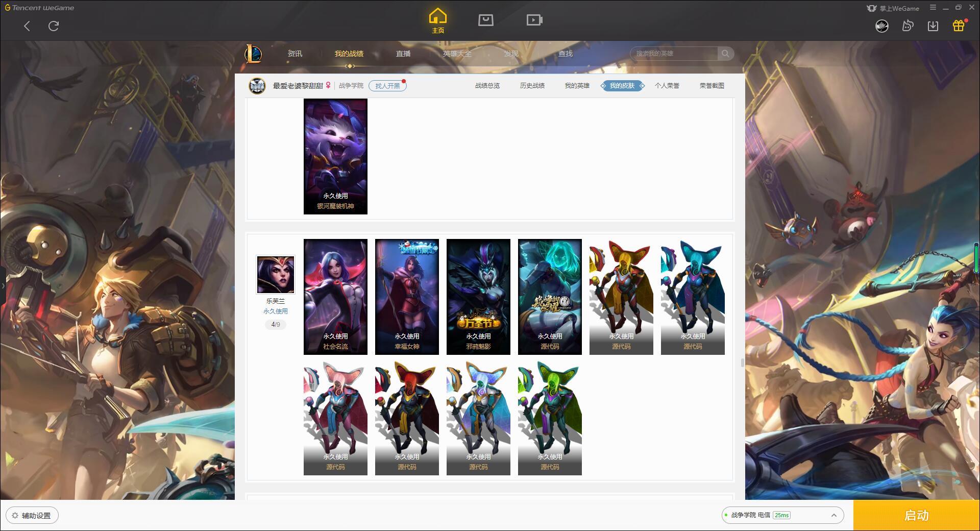Viewport: 980px width, 531px height.
Task: Open the hamburger menu icon
Action: tap(933, 8)
